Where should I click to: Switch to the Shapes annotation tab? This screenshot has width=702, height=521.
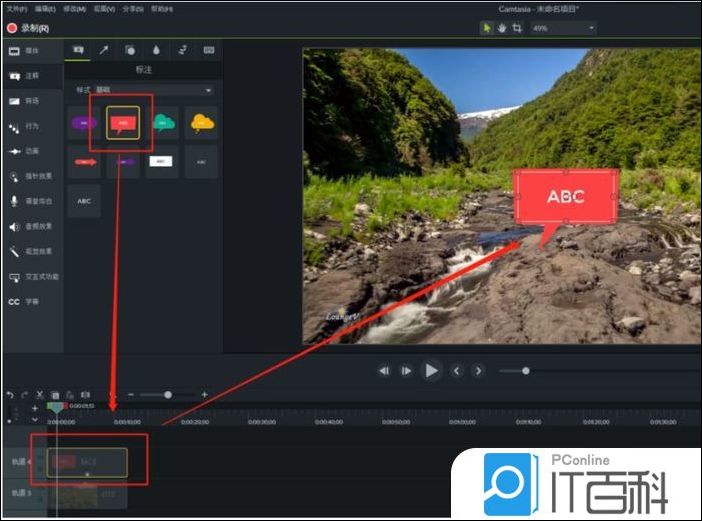coord(130,50)
